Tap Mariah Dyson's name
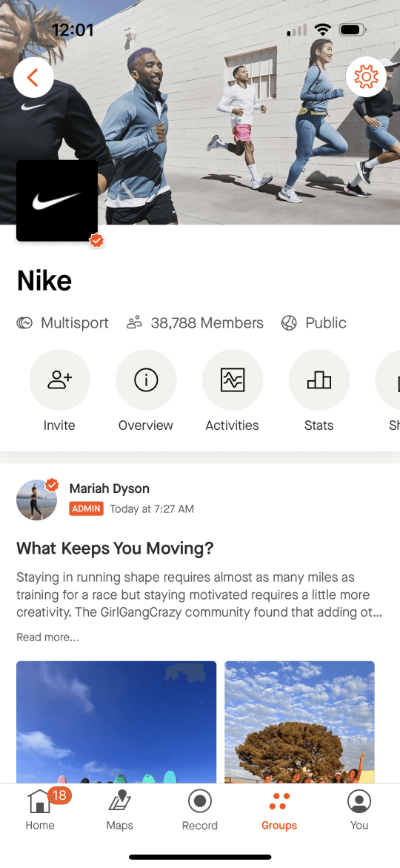 pos(110,488)
